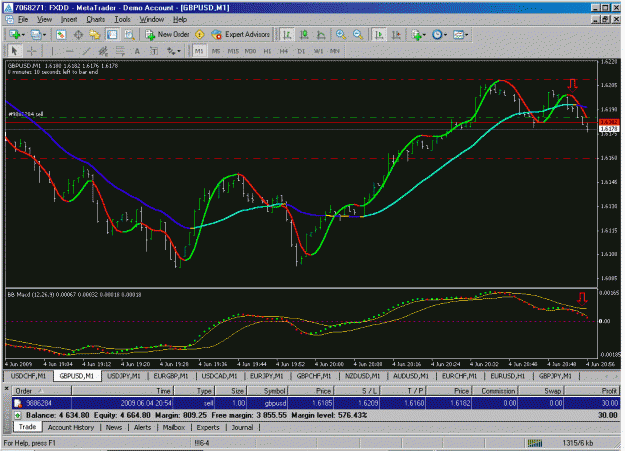Open the Tools menu
Viewport: 625px width, 451px height.
point(122,20)
